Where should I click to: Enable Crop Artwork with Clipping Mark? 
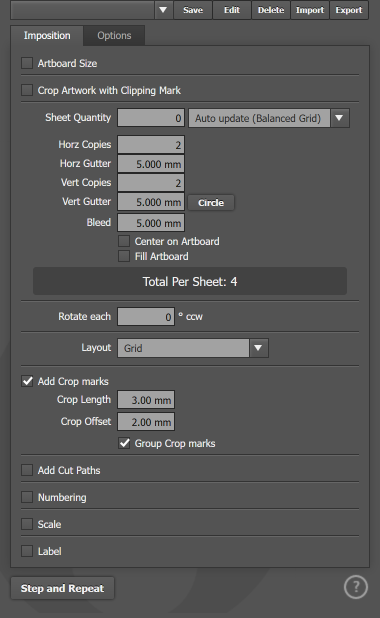click(x=27, y=90)
